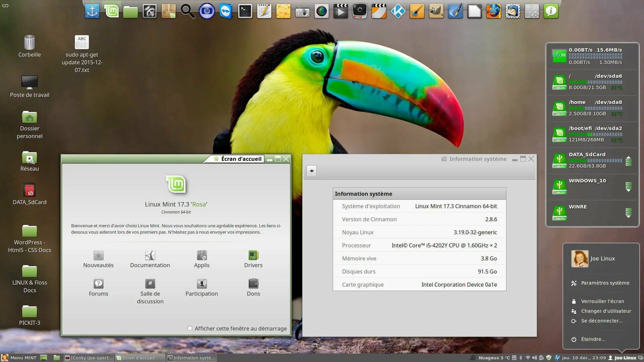Click the Forums icon in welcome screen
644x362 pixels.
(98, 284)
